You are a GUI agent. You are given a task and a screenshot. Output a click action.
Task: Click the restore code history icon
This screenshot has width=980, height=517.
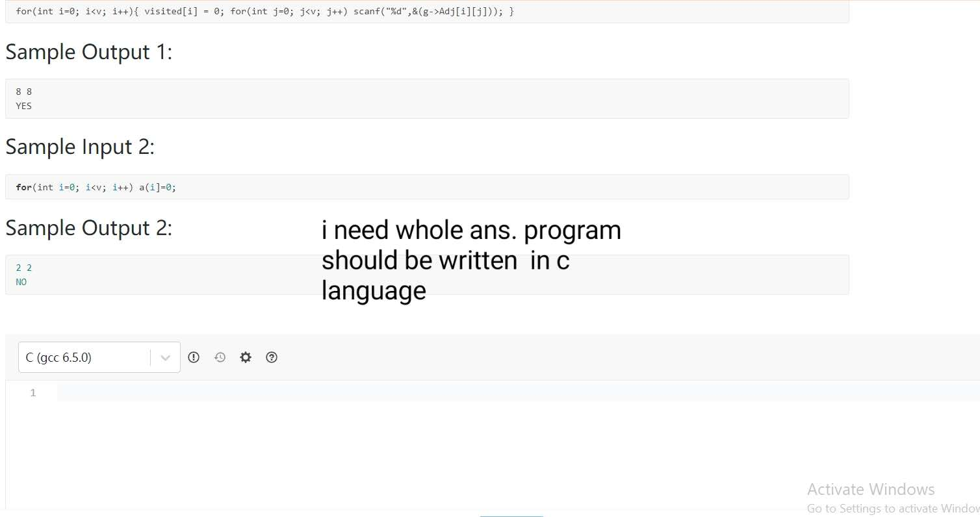(x=220, y=357)
